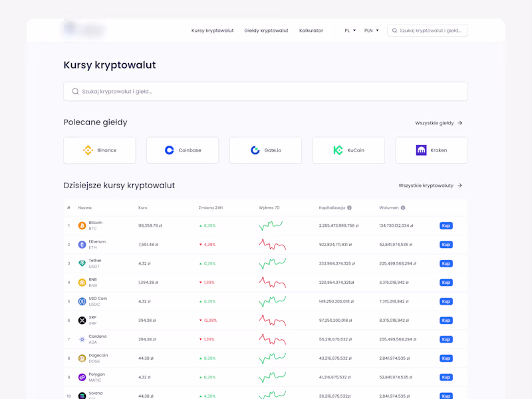The height and width of the screenshot is (399, 532).
Task: Focus the main Szukaj kryptowalut search field
Action: 265,91
